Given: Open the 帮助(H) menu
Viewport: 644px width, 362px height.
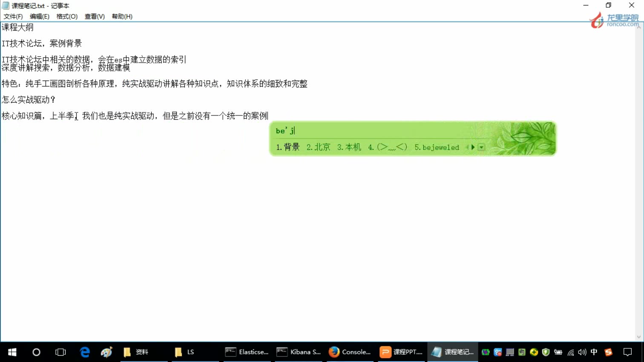Looking at the screenshot, I should point(122,16).
